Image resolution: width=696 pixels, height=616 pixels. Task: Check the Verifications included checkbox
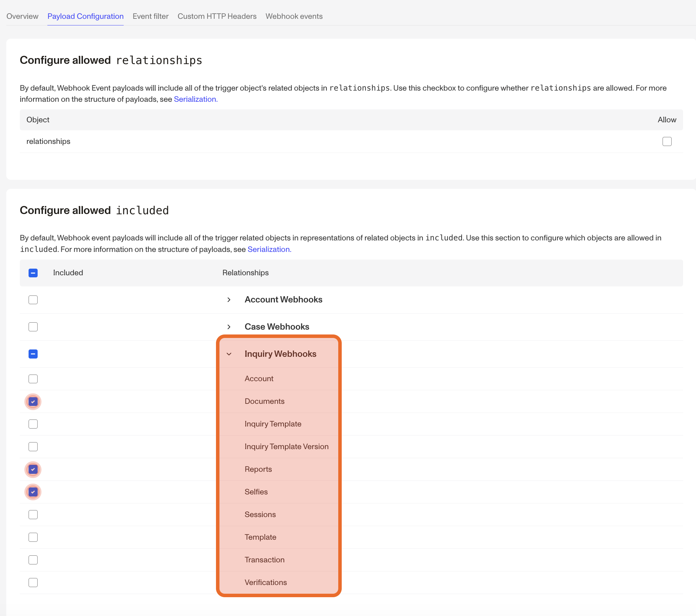[33, 582]
